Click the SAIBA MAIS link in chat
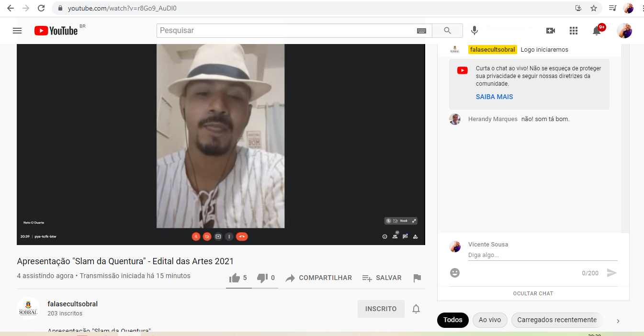 tap(494, 97)
